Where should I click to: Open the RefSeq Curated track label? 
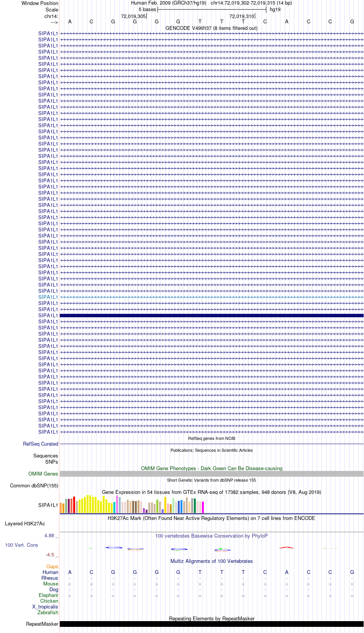coord(41,444)
